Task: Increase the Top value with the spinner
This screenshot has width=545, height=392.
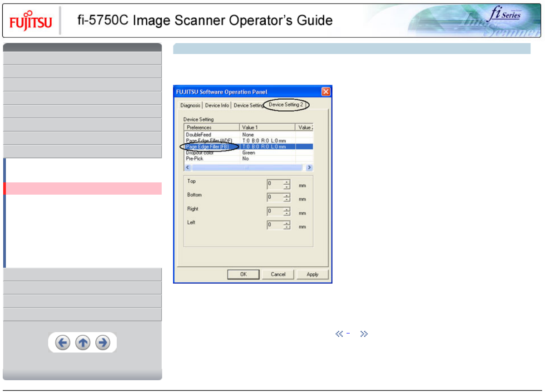Action: [x=287, y=182]
